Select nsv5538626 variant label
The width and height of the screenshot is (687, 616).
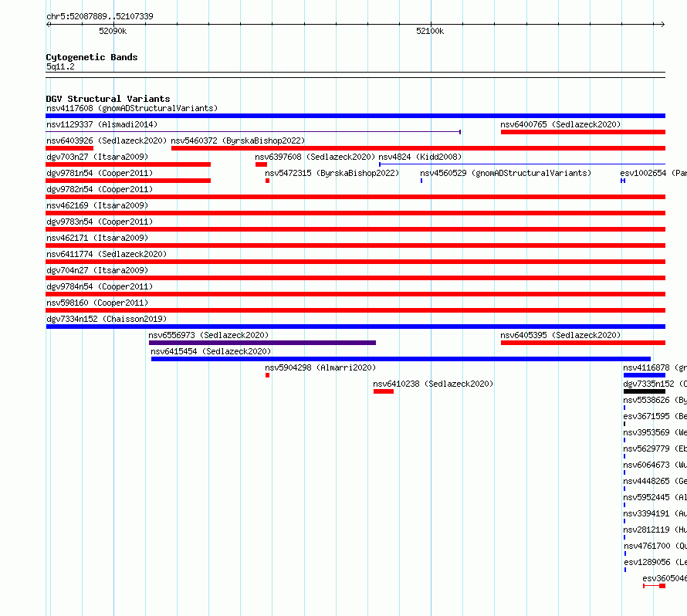click(655, 400)
